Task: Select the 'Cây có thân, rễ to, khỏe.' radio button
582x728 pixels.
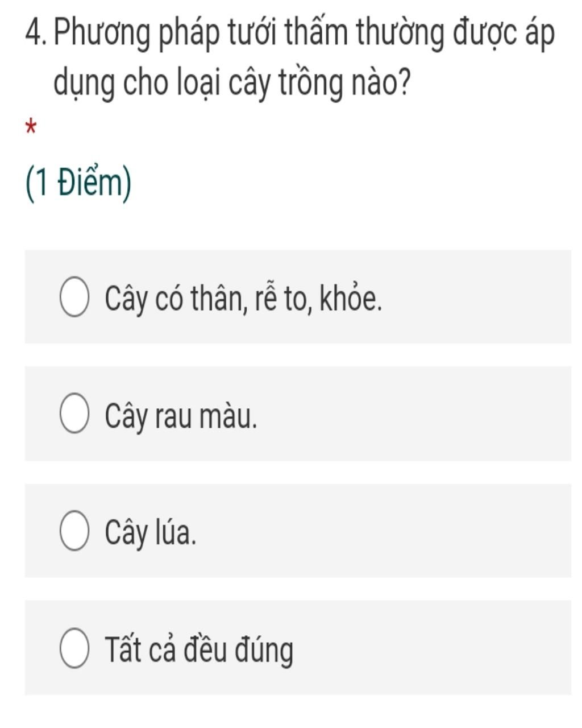Action: coord(74,297)
